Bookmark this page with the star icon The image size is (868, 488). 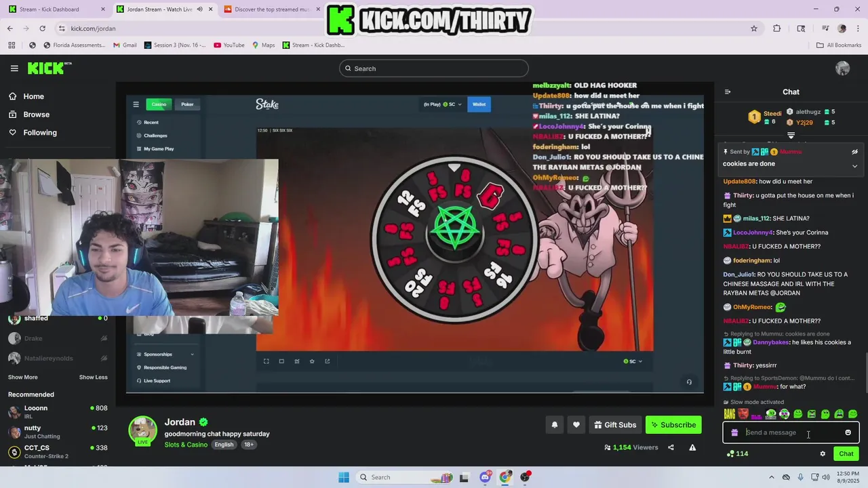(x=753, y=28)
